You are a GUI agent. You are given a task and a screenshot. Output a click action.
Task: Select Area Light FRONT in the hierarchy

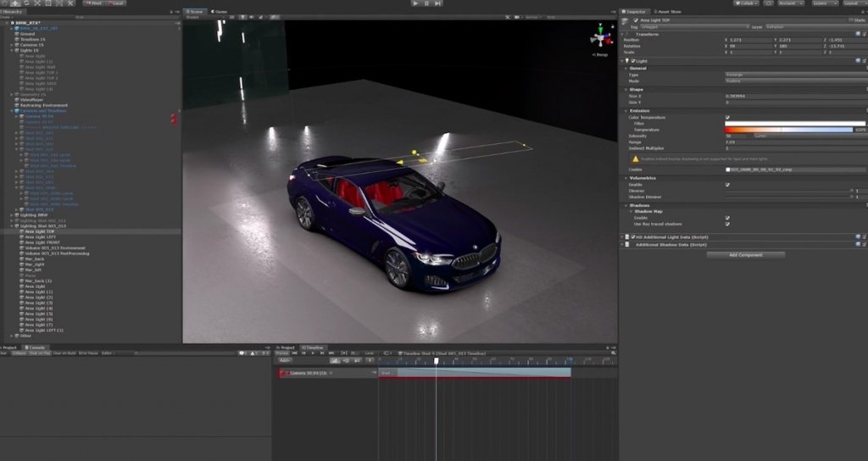pyautogui.click(x=42, y=242)
